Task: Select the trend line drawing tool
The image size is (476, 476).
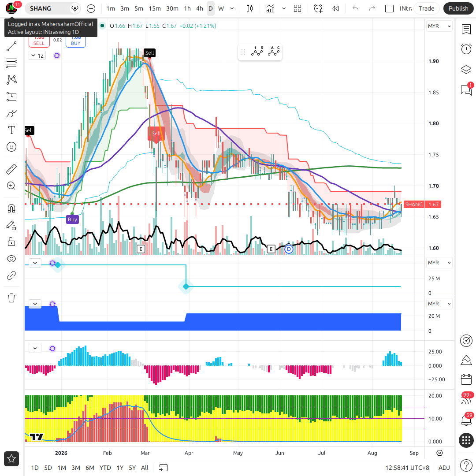Action: pyautogui.click(x=11, y=46)
